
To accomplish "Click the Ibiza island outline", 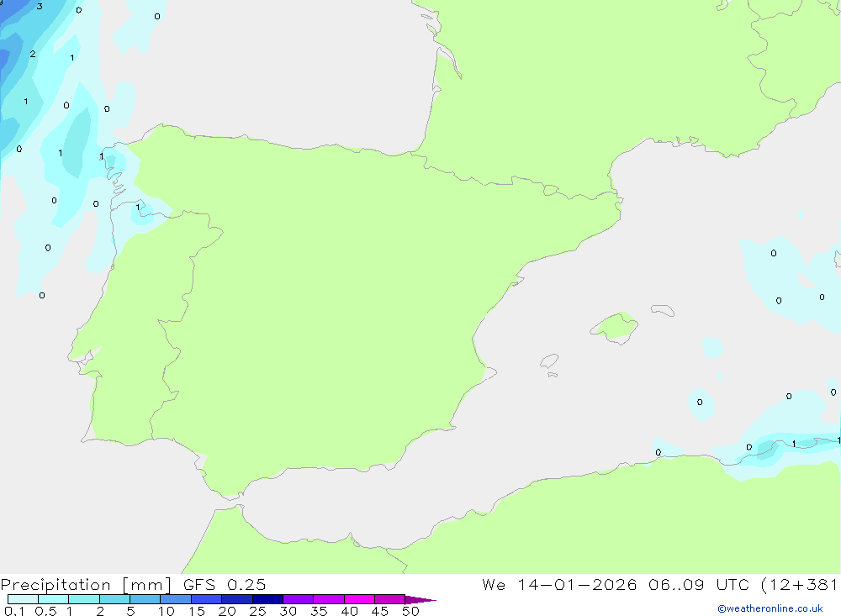I will [x=549, y=361].
